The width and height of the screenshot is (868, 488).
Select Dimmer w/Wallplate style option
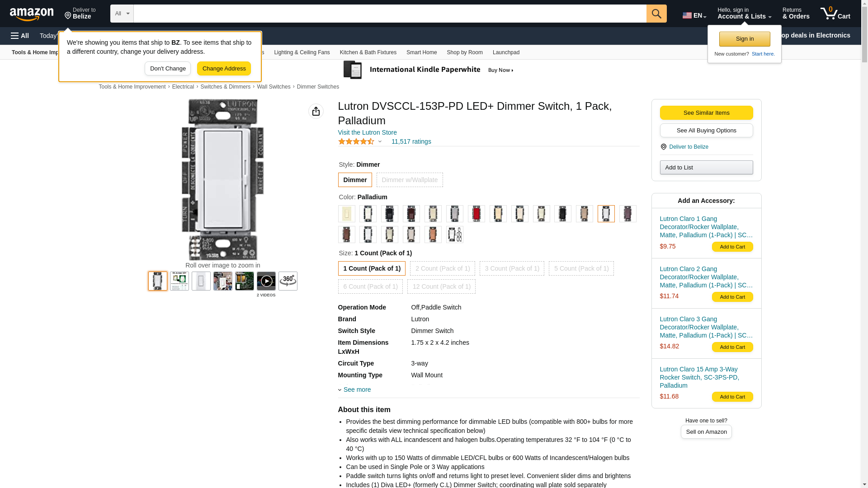click(409, 180)
